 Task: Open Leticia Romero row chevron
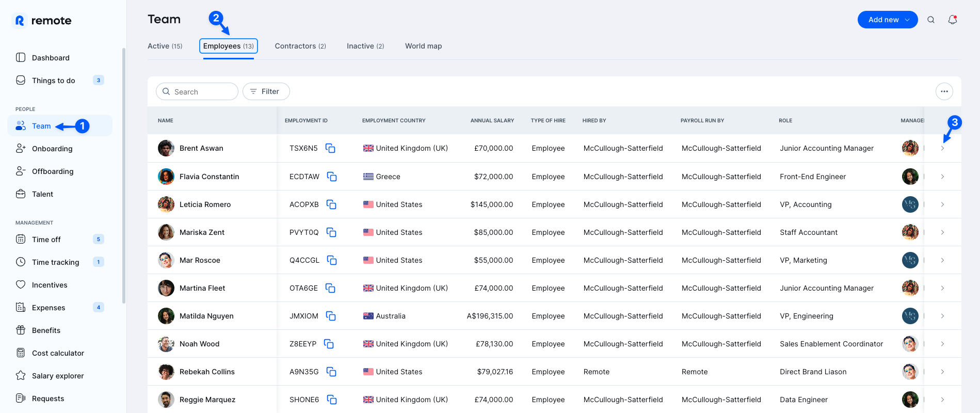click(942, 204)
